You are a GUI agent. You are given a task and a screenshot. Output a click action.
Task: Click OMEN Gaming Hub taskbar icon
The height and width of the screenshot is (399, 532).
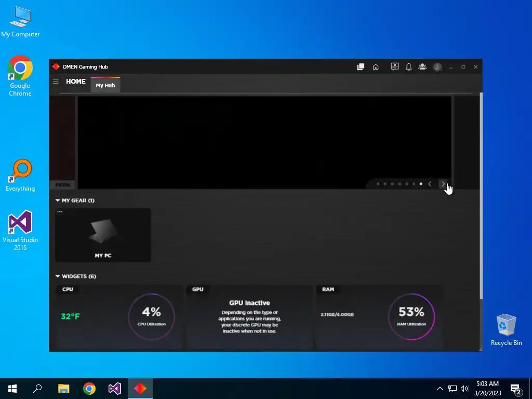(x=140, y=389)
